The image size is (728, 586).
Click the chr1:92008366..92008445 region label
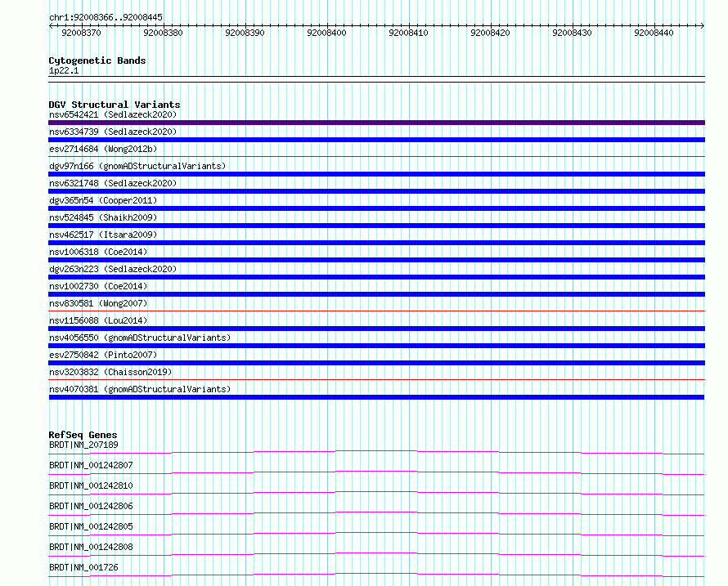click(106, 17)
